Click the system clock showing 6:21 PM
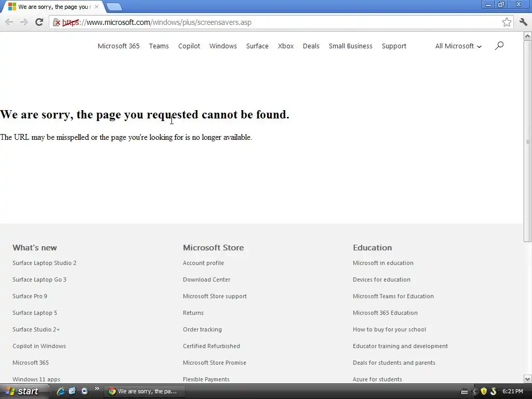 tap(512, 392)
